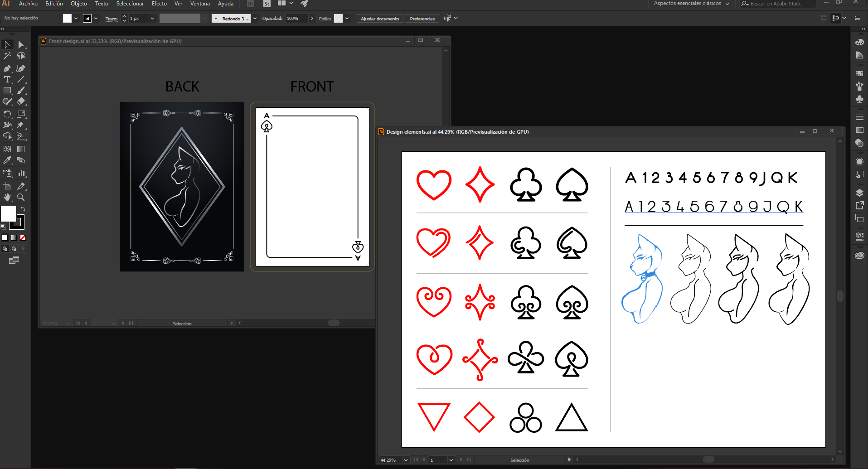Select the Selection tool
This screenshot has height=469, width=868.
pyautogui.click(x=7, y=44)
